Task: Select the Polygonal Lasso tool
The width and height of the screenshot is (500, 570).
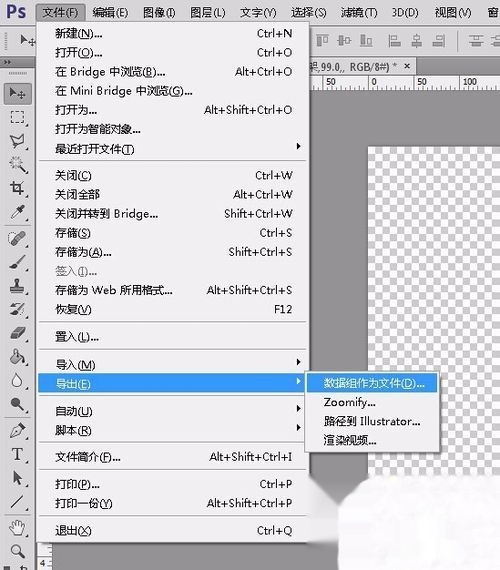Action: click(17, 141)
